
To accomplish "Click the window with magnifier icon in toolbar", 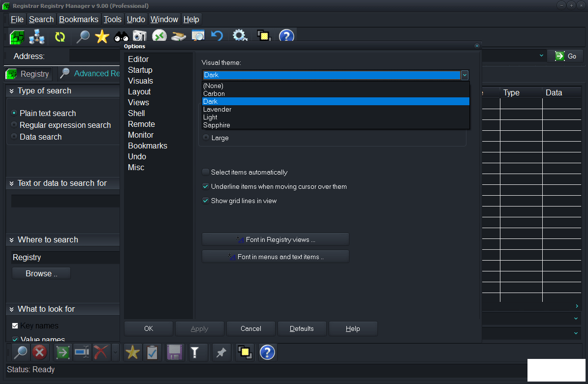I will tap(198, 36).
